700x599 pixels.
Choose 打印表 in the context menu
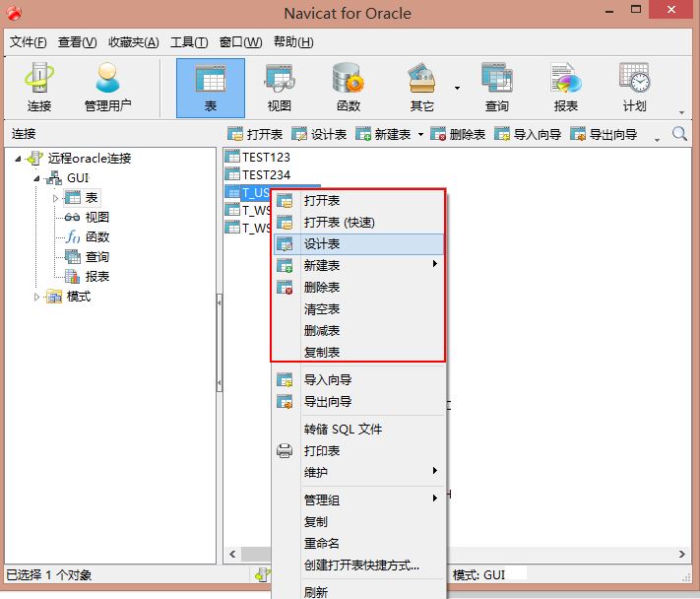point(358,450)
